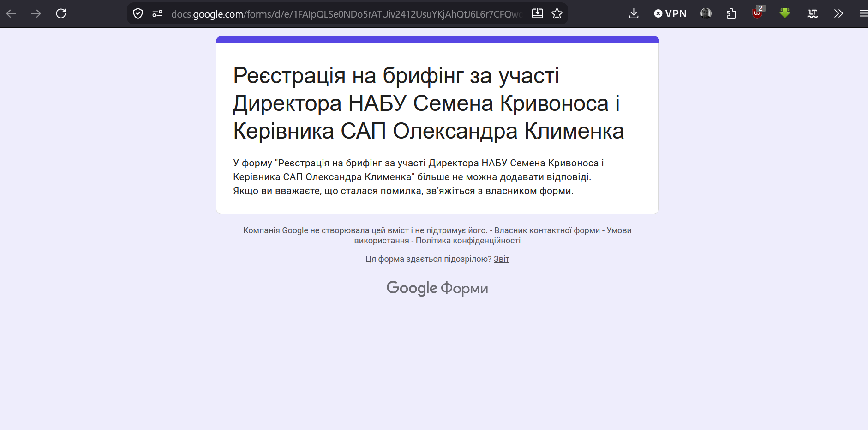
Task: Open the tracking protection shield icon
Action: coord(138,13)
